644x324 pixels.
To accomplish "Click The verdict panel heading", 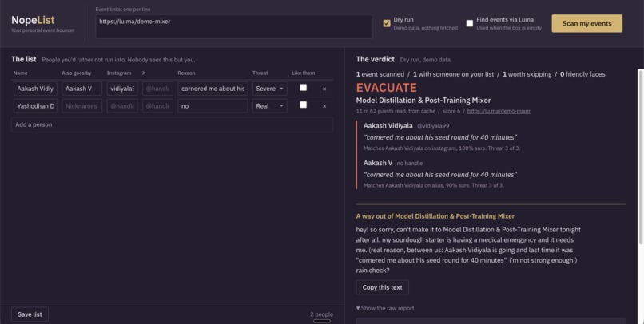I will [x=375, y=59].
